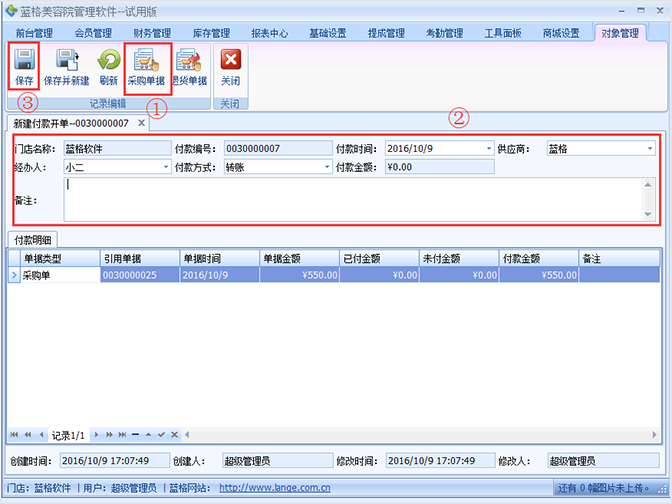Image resolution: width=672 pixels, height=504 pixels.
Task: Go to first record navigator button
Action: point(14,435)
